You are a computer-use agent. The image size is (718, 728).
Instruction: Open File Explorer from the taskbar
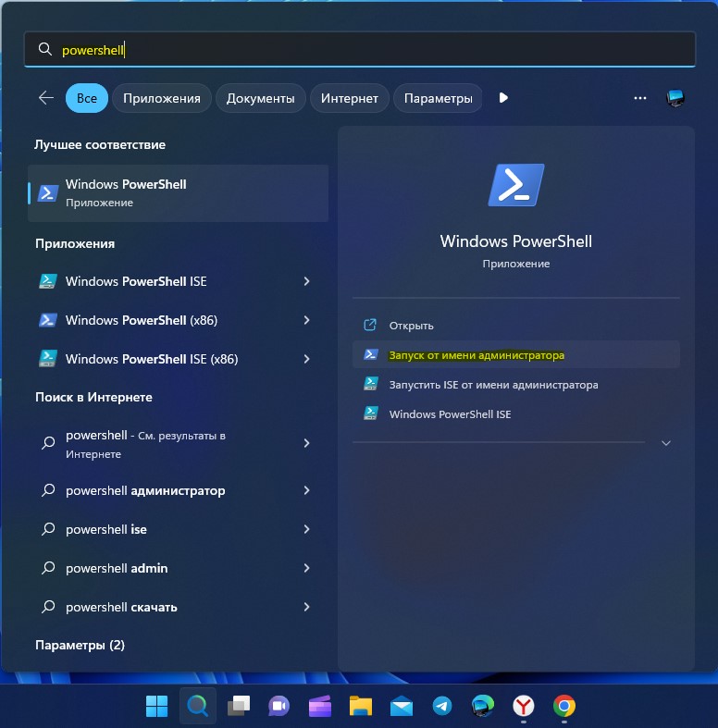click(x=361, y=706)
